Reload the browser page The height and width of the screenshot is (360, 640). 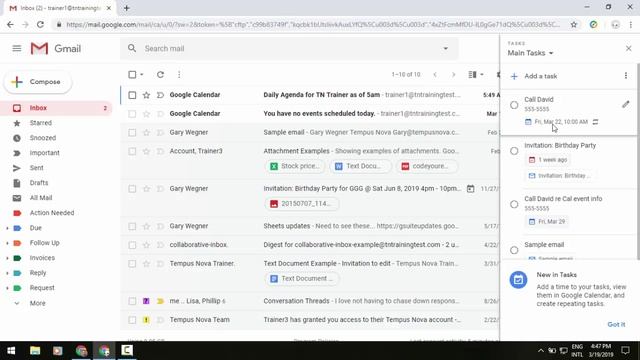point(40,25)
